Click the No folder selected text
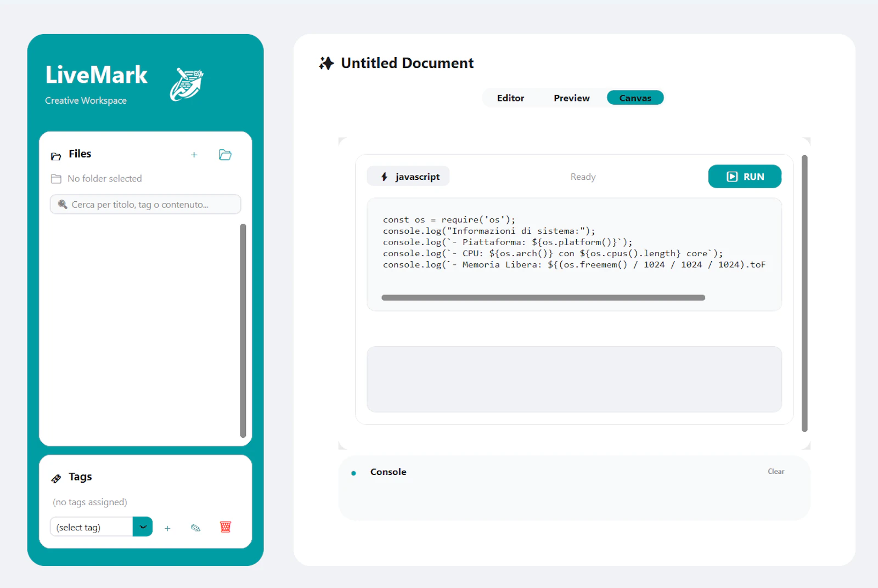The height and width of the screenshot is (588, 878). click(104, 179)
